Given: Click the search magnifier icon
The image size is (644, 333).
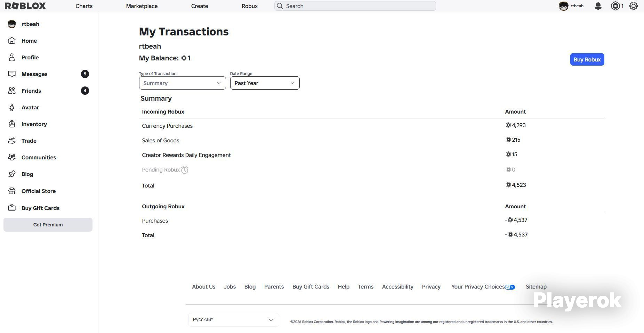Looking at the screenshot, I should 280,6.
